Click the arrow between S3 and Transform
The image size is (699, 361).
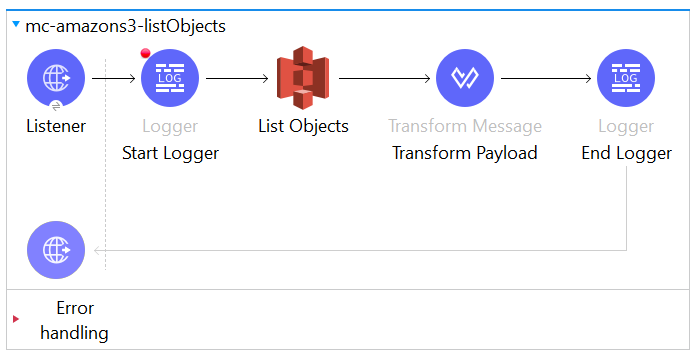384,78
